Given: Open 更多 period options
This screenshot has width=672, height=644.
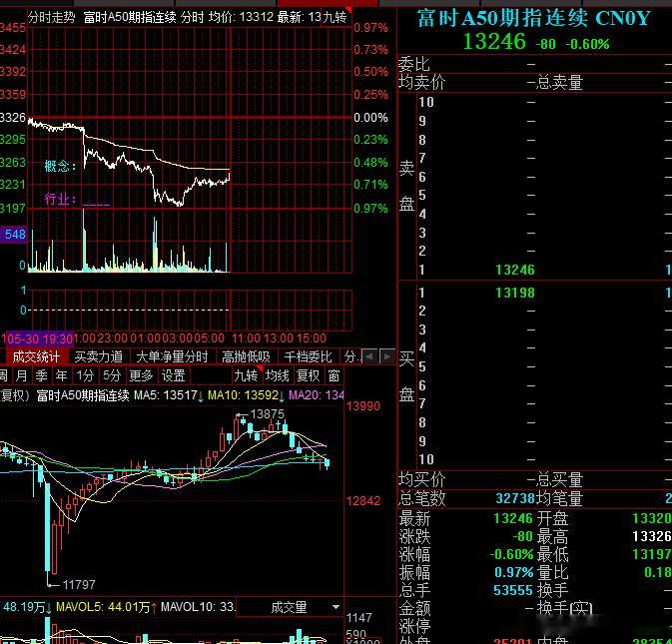Looking at the screenshot, I should point(141,375).
